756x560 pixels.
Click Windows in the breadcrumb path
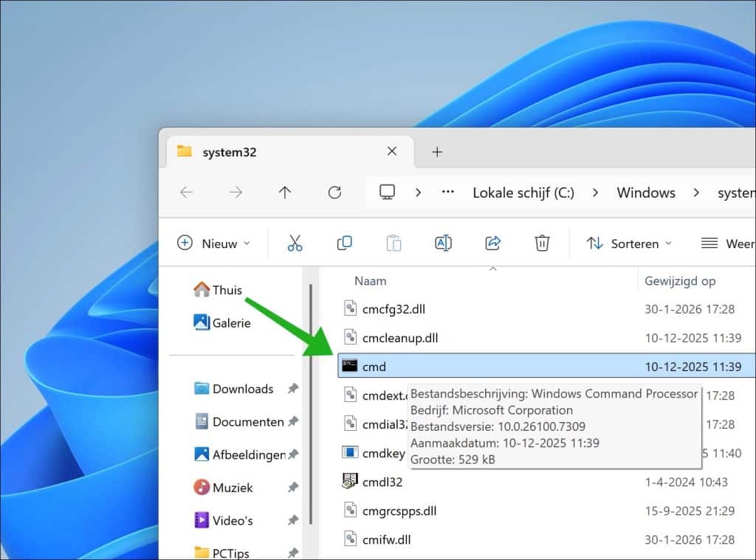click(x=645, y=192)
